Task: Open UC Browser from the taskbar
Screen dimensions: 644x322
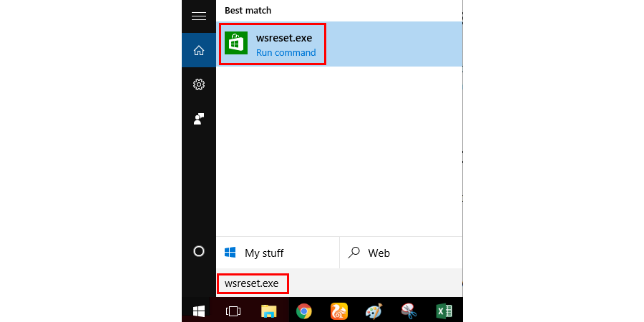Action: click(339, 311)
